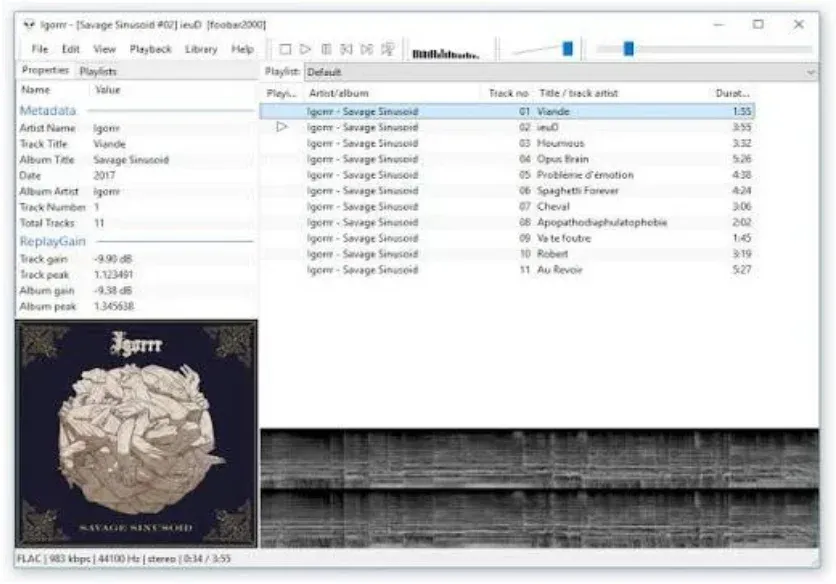Open the Help menu
Viewport: 836px width, 584px height.
(243, 49)
